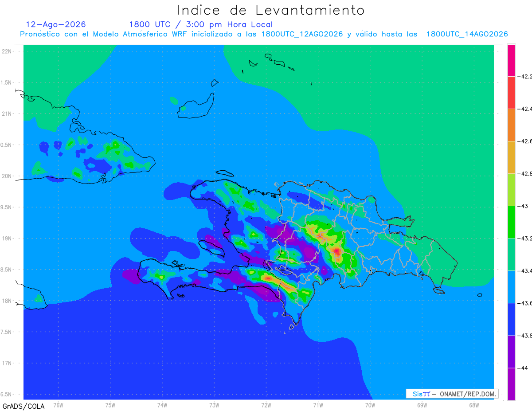Click the '20N' latitude label
This screenshot has height=411, width=532.
7,176
